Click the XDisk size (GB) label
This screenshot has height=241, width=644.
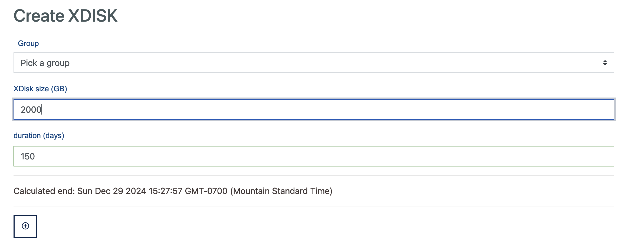(40, 89)
